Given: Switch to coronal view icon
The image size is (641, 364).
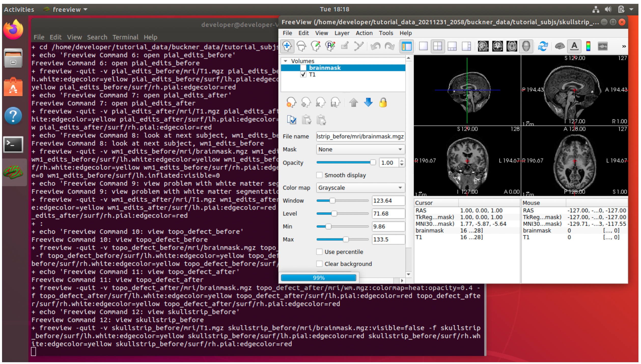Looking at the screenshot, I should tap(497, 46).
